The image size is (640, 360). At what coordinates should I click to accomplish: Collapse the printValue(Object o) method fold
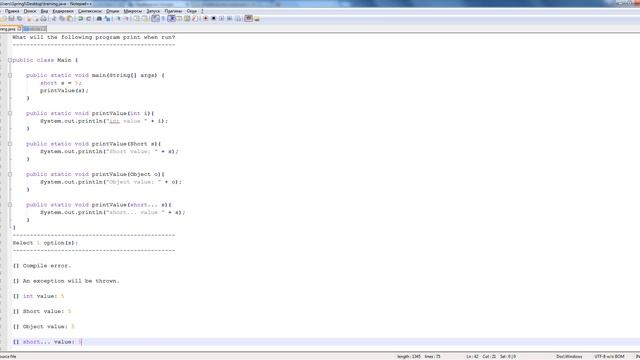click(10, 174)
